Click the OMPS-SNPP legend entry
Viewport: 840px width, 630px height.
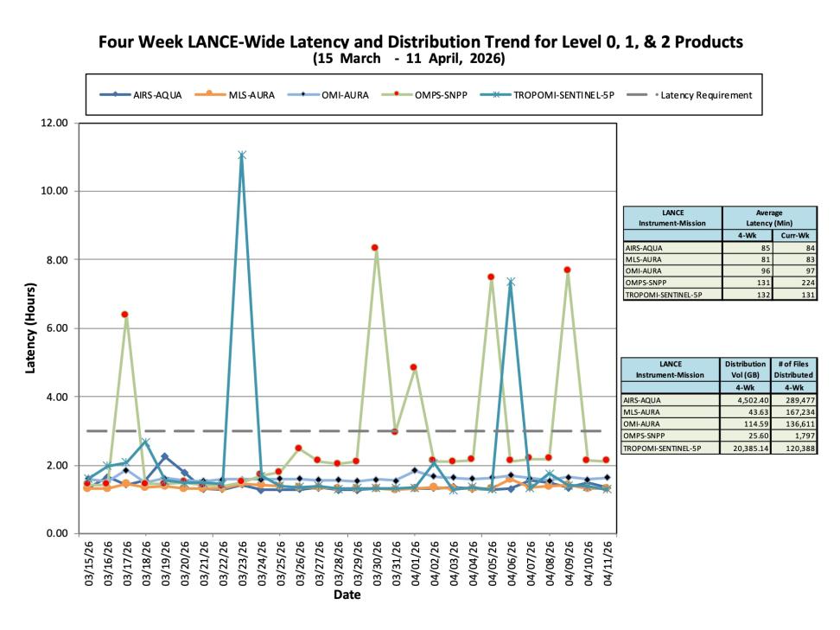coord(425,95)
